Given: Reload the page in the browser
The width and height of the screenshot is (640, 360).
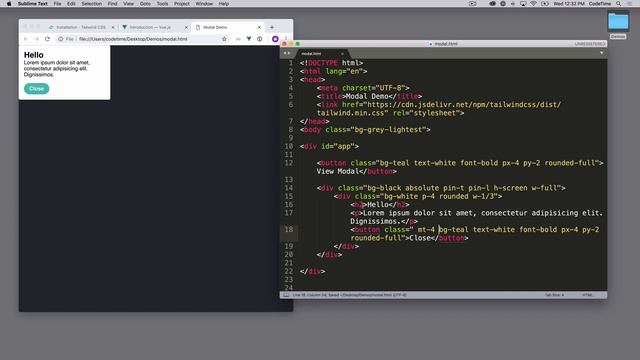Looking at the screenshot, I should tap(47, 39).
